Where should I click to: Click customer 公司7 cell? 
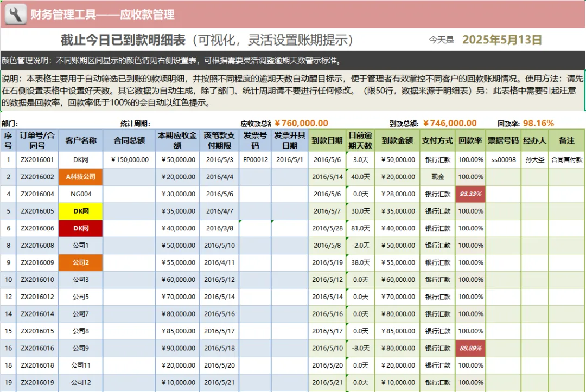[x=81, y=314]
